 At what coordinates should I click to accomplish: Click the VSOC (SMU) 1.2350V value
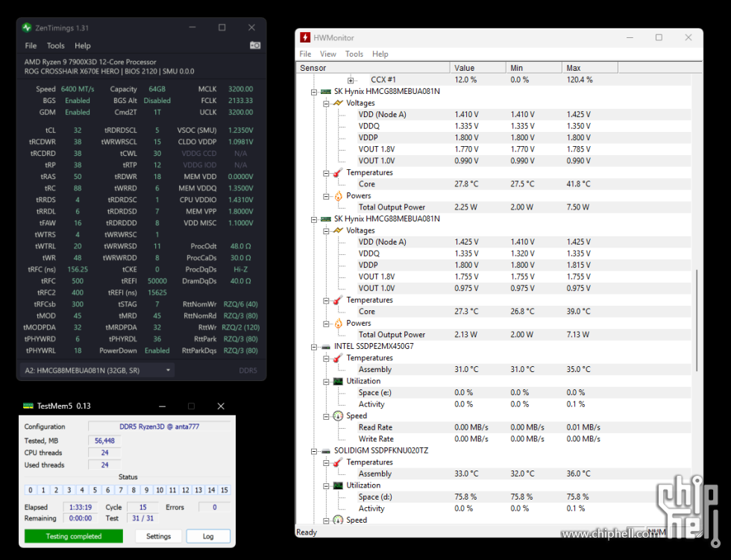[240, 130]
